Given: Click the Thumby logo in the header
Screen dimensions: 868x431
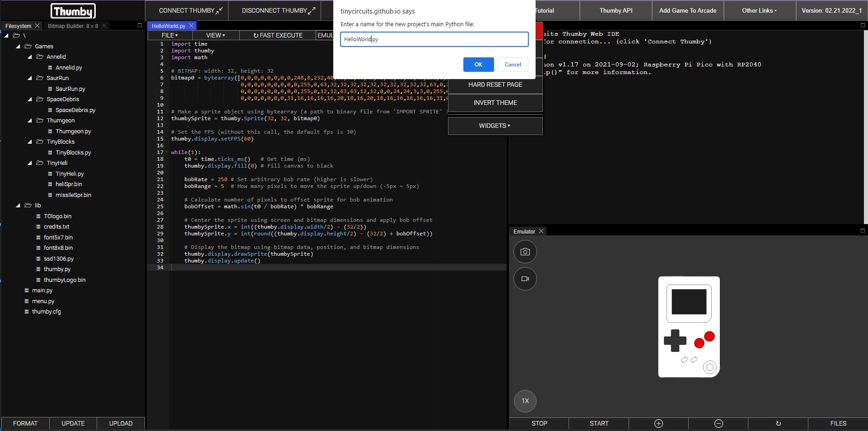Looking at the screenshot, I should point(73,11).
